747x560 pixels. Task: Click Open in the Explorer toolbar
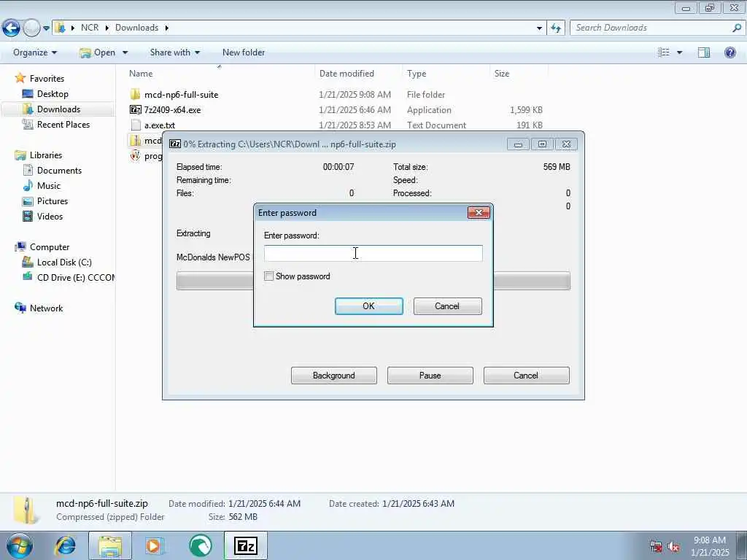tap(98, 52)
